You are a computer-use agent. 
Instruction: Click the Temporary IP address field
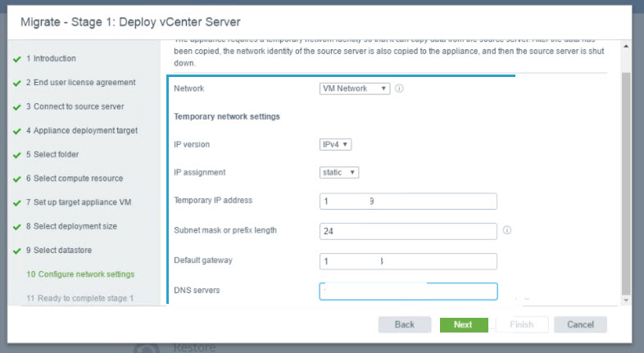pyautogui.click(x=408, y=201)
